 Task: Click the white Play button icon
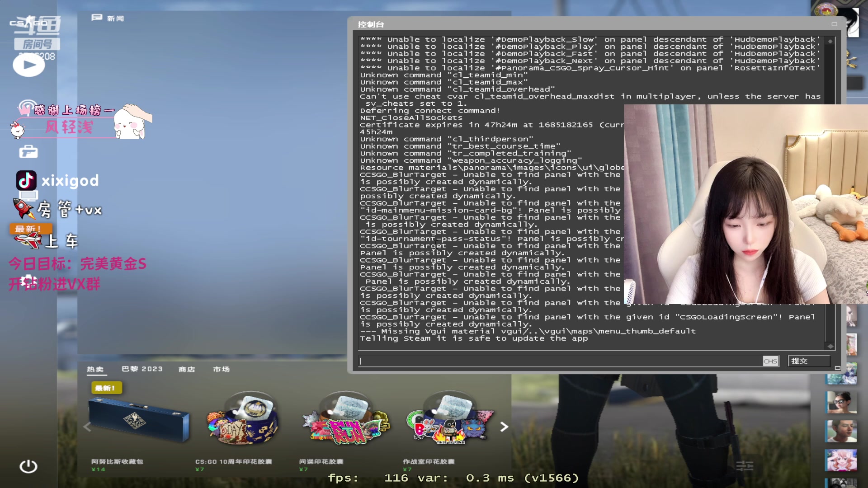click(28, 65)
